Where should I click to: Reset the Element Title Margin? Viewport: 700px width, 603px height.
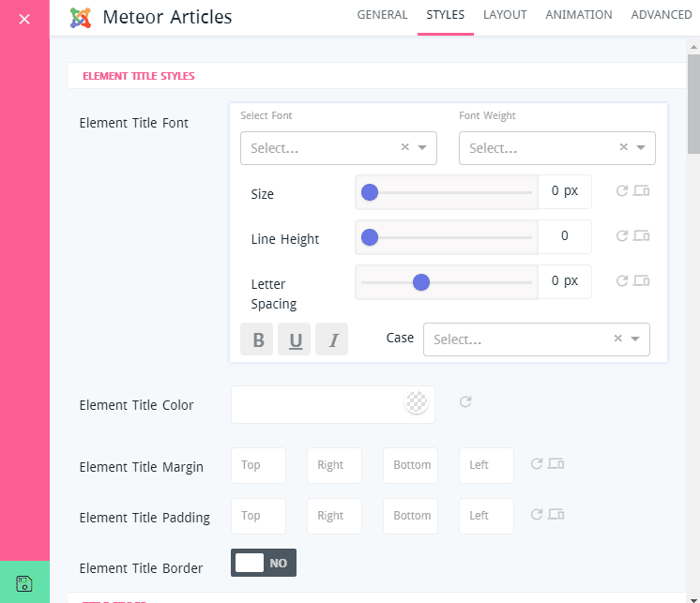point(537,464)
